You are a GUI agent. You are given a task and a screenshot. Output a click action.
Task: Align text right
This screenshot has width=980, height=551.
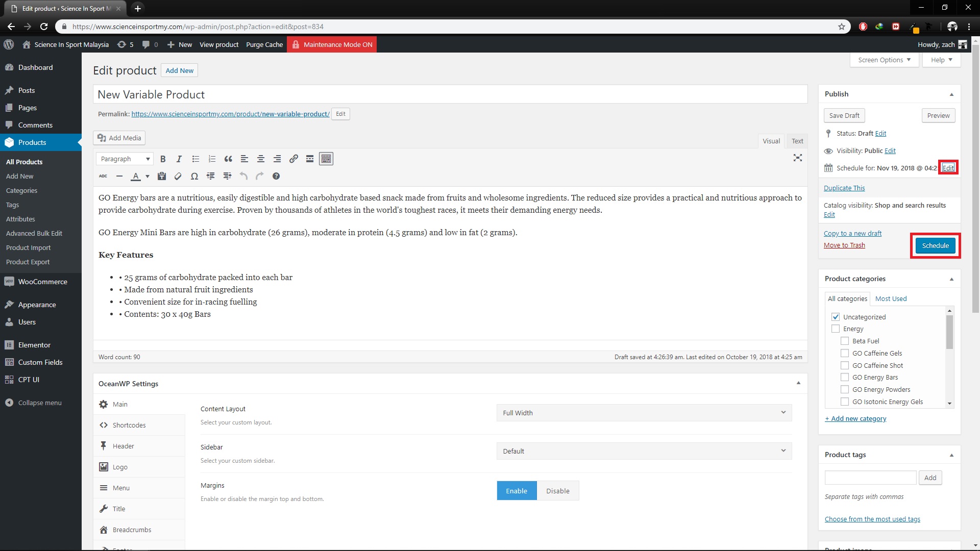277,159
